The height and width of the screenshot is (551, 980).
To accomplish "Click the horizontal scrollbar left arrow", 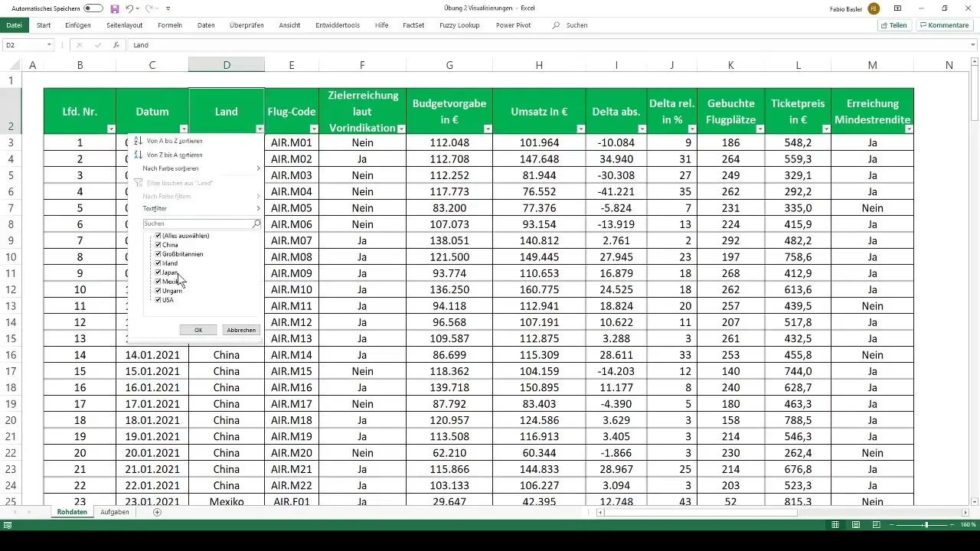I will 599,512.
